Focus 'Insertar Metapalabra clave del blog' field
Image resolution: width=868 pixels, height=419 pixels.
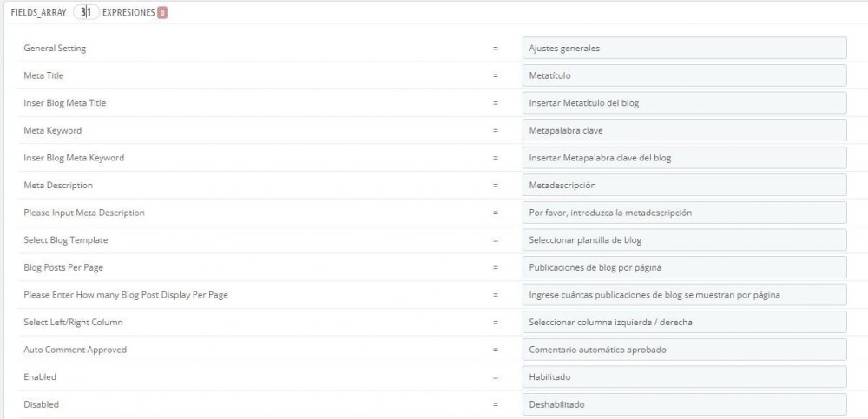(684, 158)
